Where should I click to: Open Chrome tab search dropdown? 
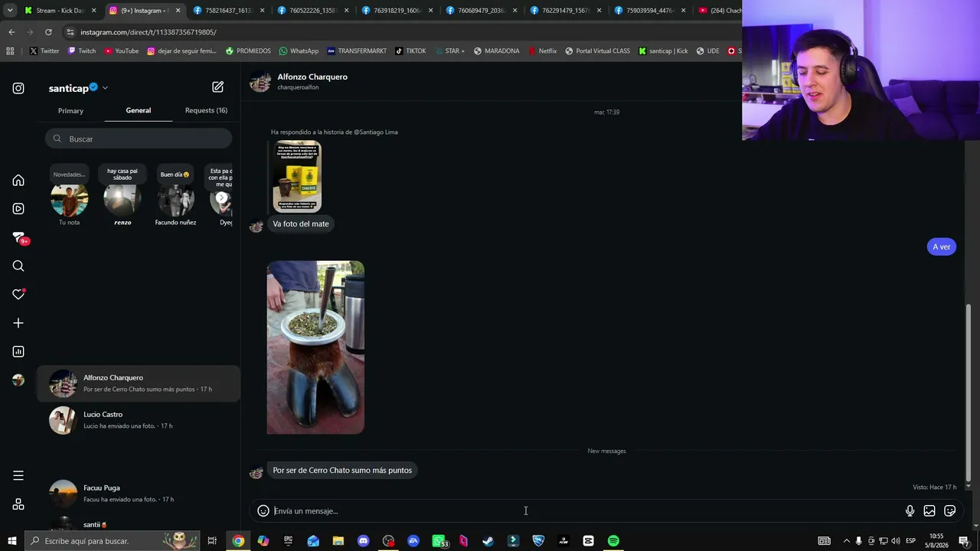coord(10,11)
